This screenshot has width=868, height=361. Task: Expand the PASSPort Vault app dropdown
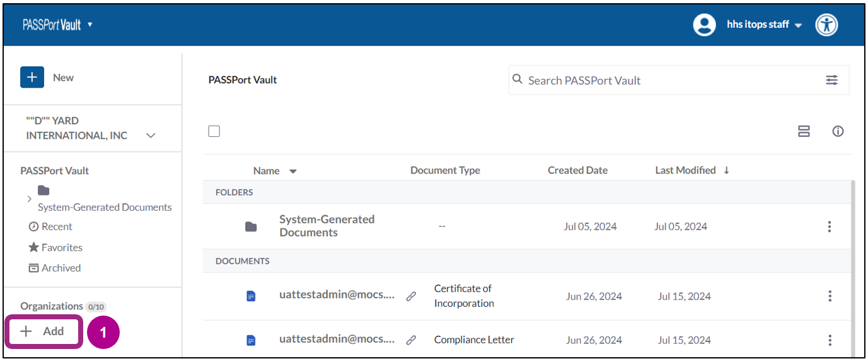tap(90, 25)
